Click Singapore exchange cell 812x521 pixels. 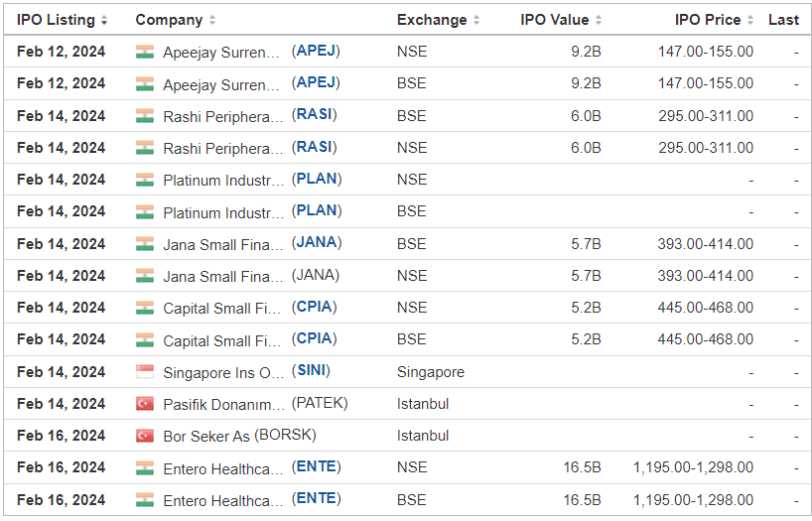(431, 372)
